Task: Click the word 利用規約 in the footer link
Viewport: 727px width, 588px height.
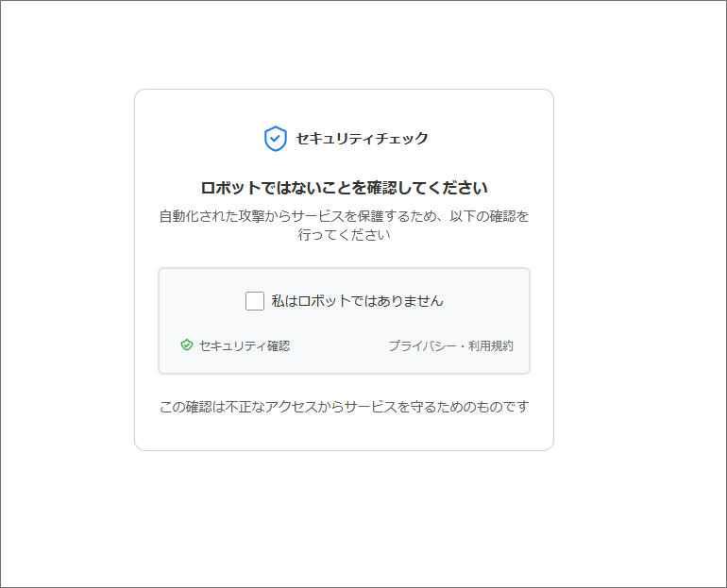Action: (491, 345)
